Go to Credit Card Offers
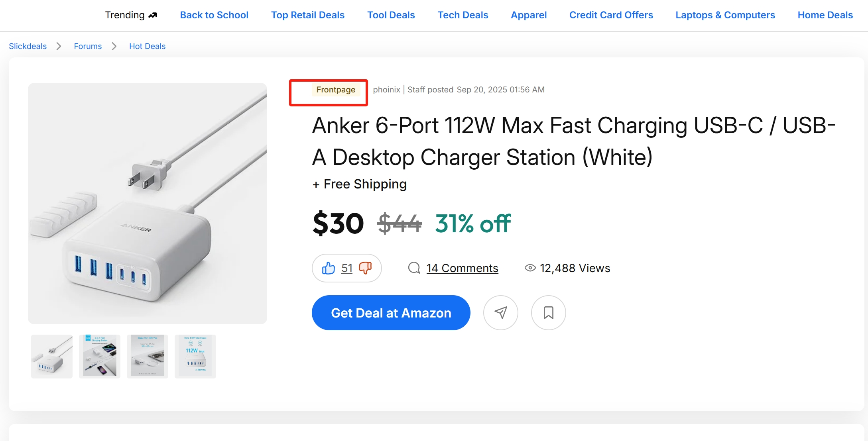The width and height of the screenshot is (868, 441). tap(611, 15)
